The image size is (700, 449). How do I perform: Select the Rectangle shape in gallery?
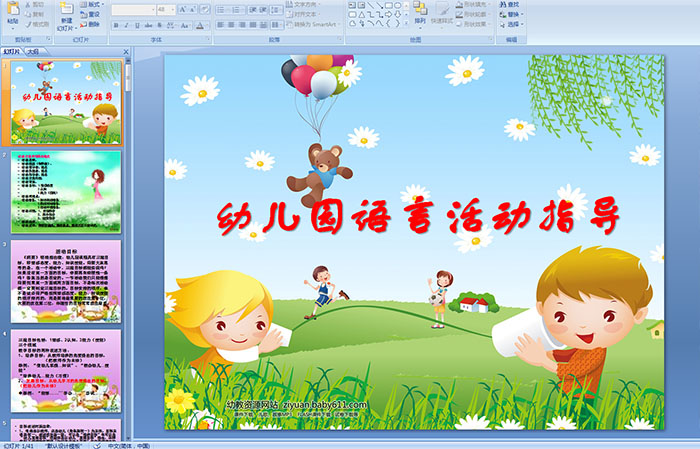(x=388, y=5)
